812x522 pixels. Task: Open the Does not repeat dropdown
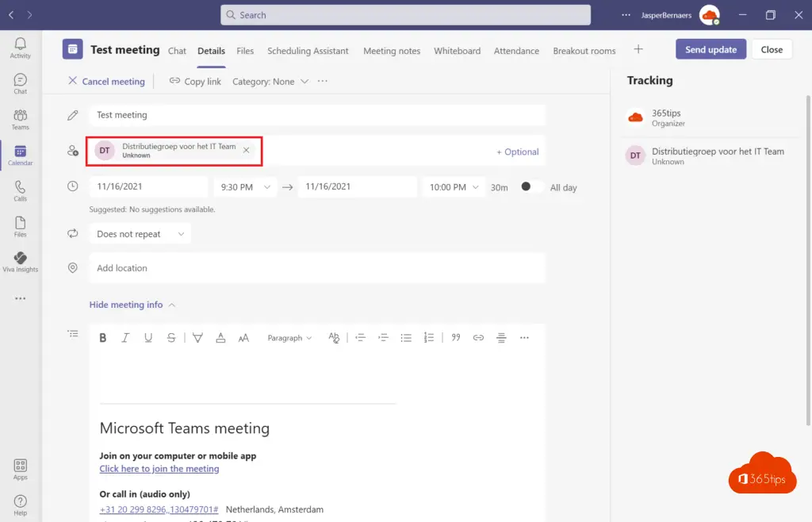[140, 234]
